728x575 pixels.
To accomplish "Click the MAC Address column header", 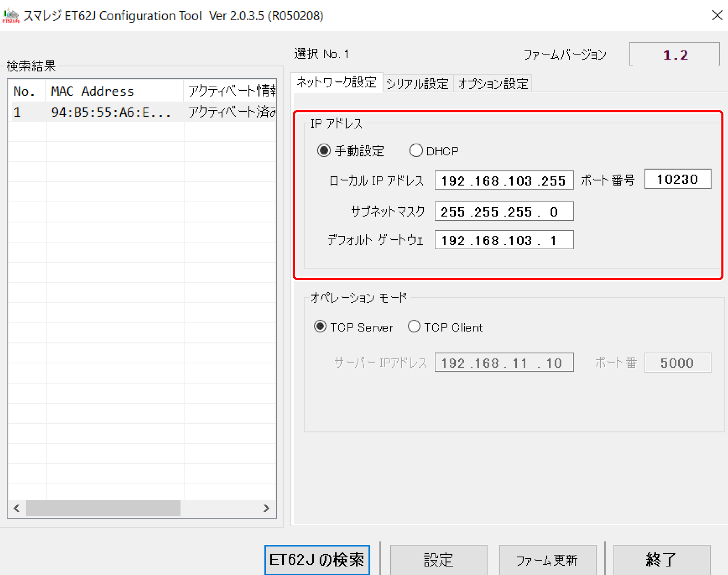I will pos(114,91).
